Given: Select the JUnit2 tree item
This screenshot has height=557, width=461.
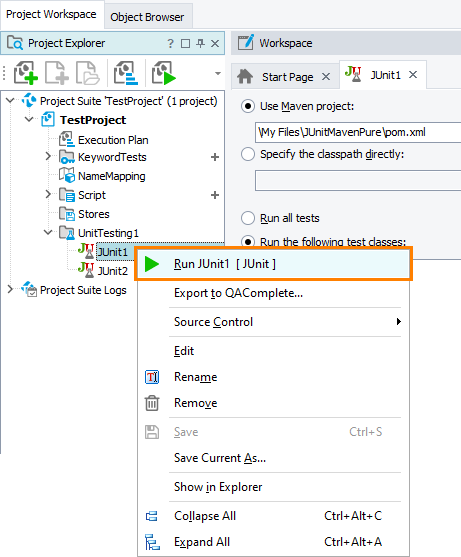Looking at the screenshot, I should click(112, 271).
